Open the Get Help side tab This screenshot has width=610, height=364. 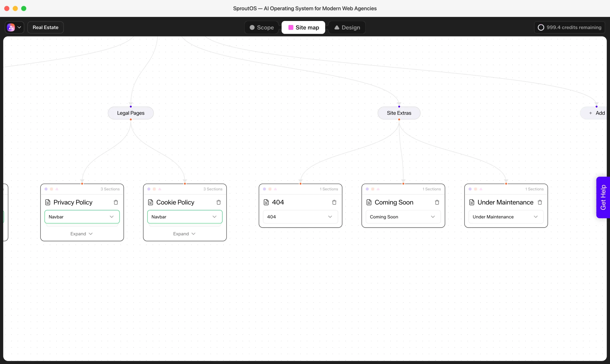[x=603, y=197]
